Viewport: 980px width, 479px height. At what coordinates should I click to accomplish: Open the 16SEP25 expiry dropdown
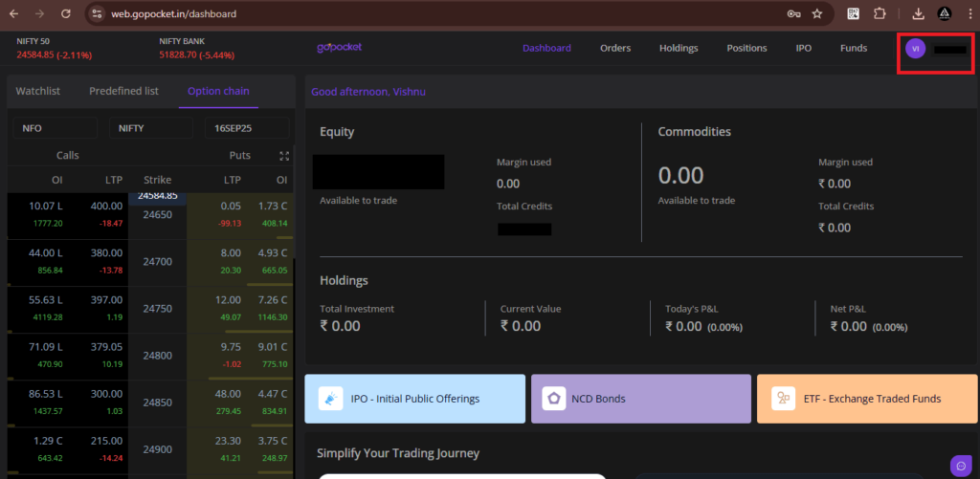pyautogui.click(x=246, y=128)
